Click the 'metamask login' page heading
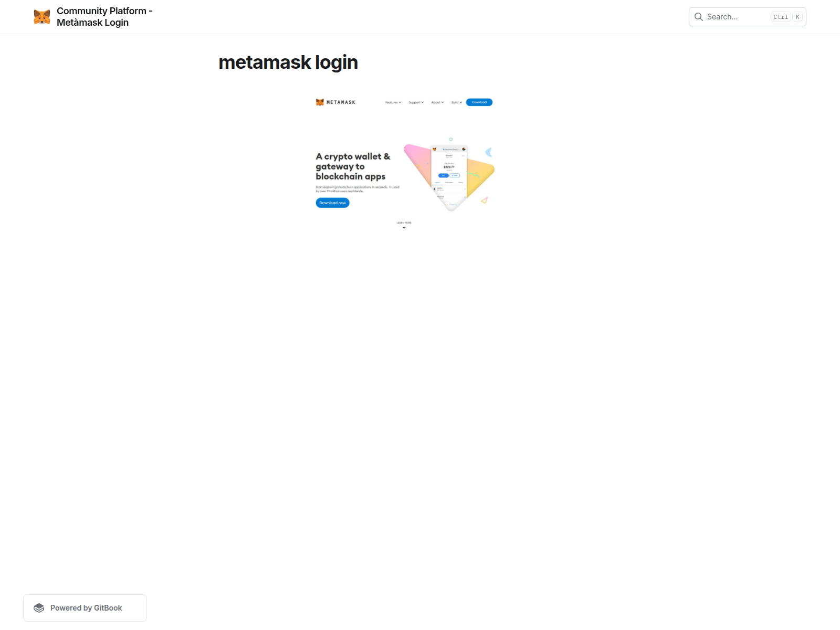 click(288, 62)
